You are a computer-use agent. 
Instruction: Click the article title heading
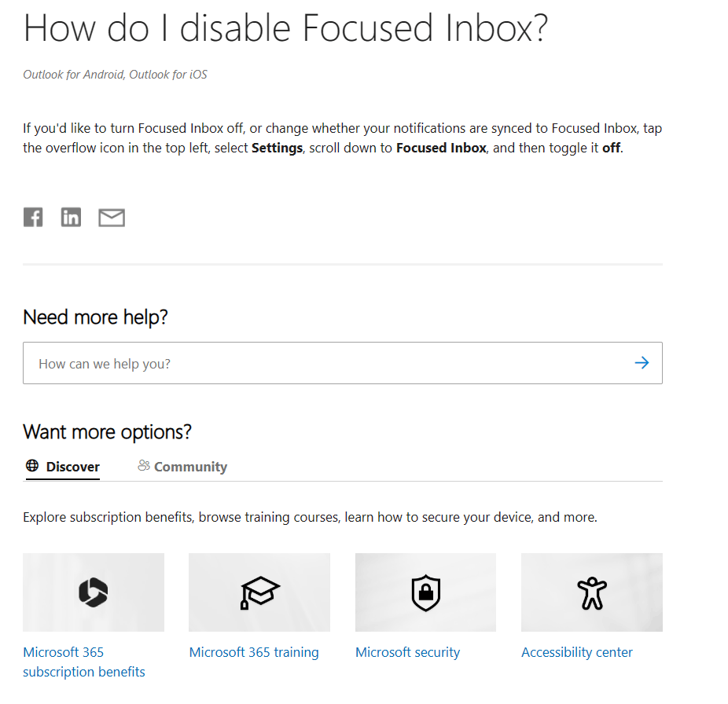(x=285, y=27)
